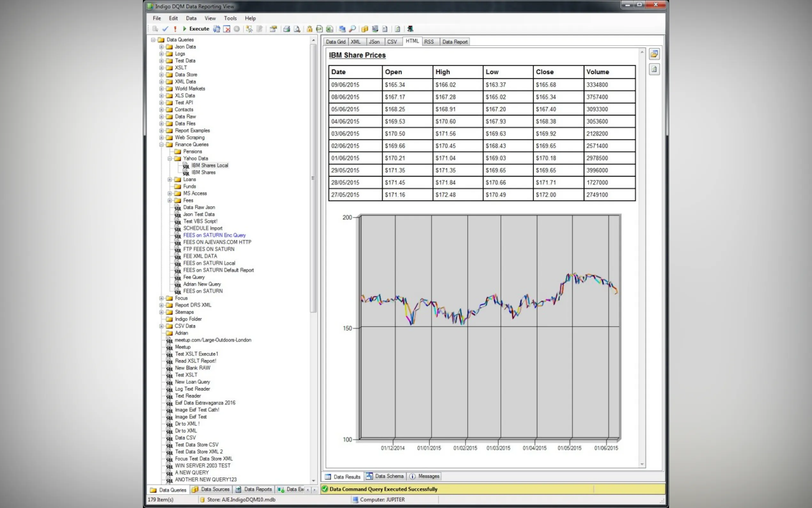Open the Tools menu

tap(230, 18)
